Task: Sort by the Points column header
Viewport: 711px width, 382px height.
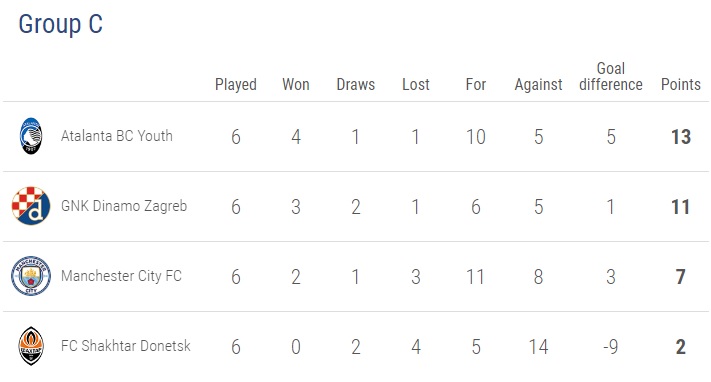Action: pos(681,84)
